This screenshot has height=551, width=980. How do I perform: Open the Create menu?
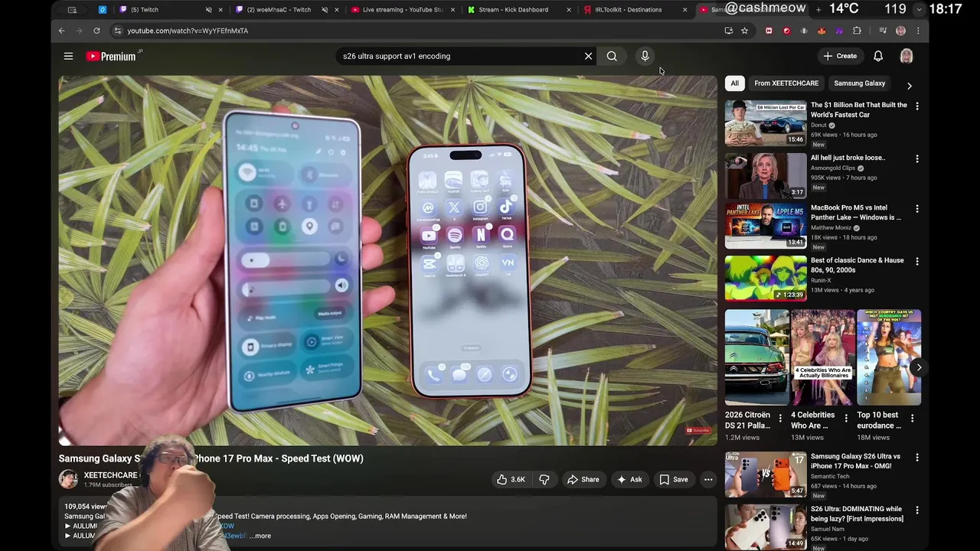click(840, 56)
